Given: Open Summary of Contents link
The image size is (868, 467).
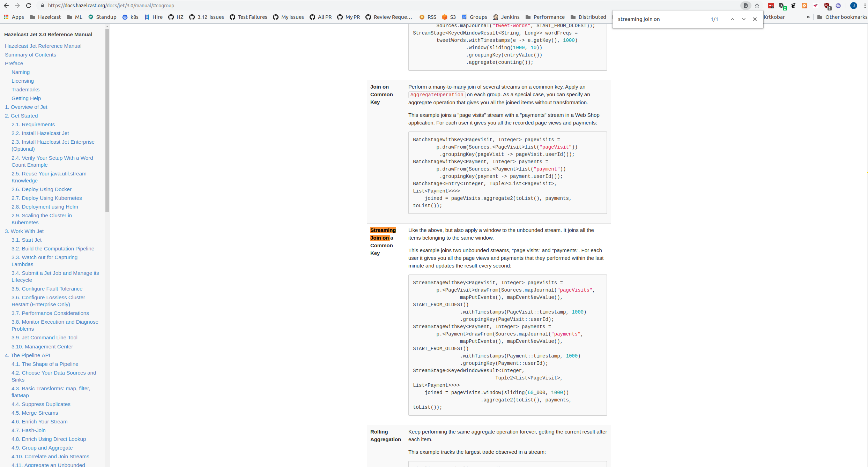Looking at the screenshot, I should tap(30, 55).
